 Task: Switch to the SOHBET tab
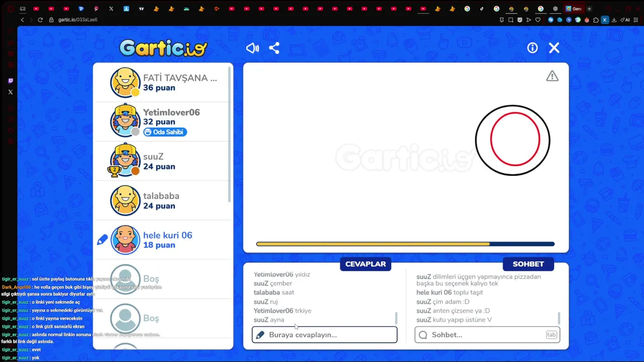coord(528,264)
